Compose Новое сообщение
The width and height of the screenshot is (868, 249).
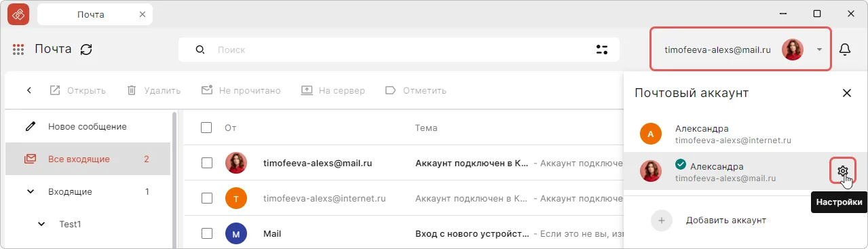point(88,127)
